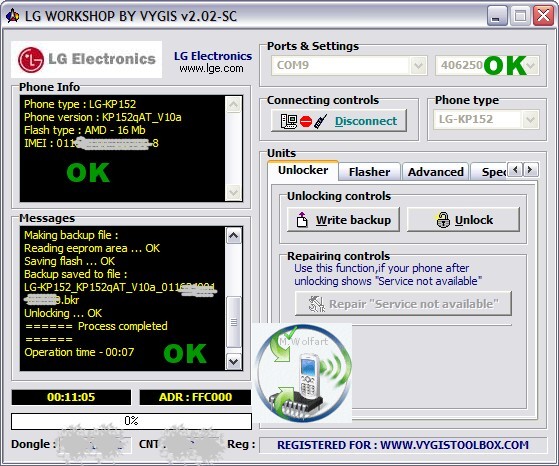Click "Phone version : KP152qAT_V10a" line
559x466 pixels.
point(103,117)
